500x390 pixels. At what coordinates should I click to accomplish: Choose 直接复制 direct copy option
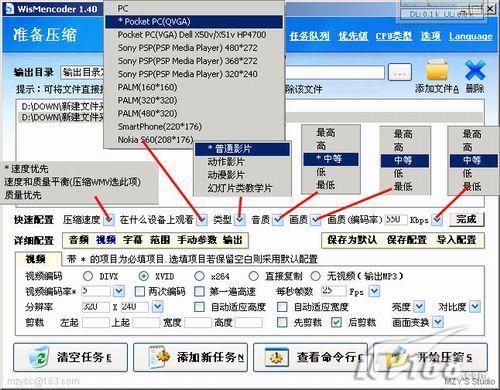pos(253,276)
